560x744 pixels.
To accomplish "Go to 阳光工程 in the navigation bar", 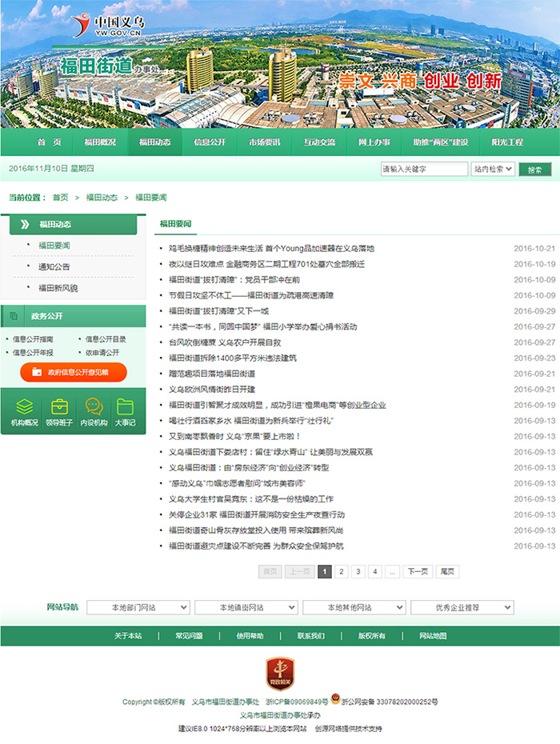I will (x=507, y=142).
